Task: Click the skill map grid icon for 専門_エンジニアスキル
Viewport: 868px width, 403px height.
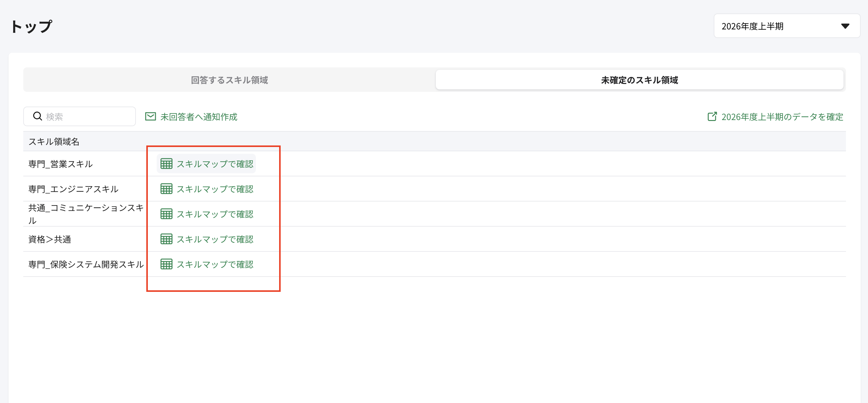Action: tap(166, 189)
